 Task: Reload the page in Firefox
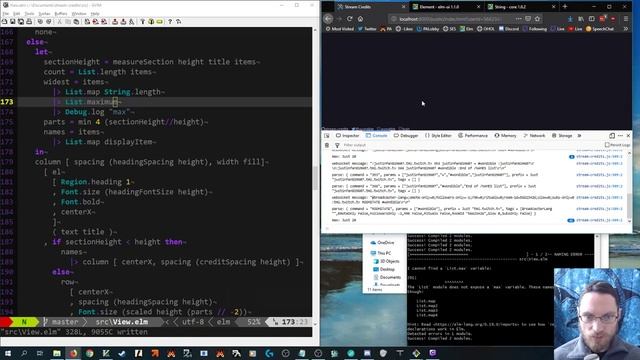click(349, 19)
